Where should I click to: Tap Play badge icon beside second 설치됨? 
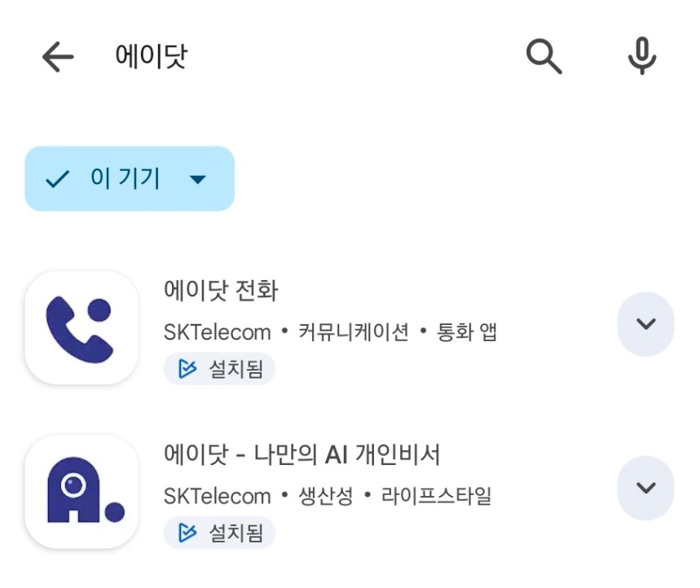point(188,533)
